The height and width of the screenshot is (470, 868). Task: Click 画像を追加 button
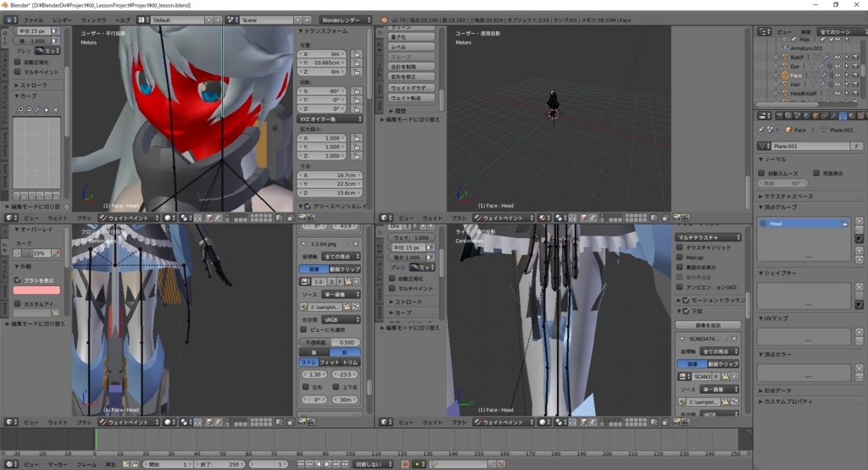(708, 325)
